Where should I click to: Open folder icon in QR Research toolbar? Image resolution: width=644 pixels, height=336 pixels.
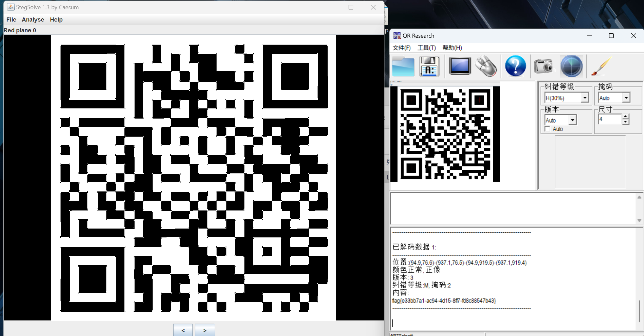pos(403,66)
